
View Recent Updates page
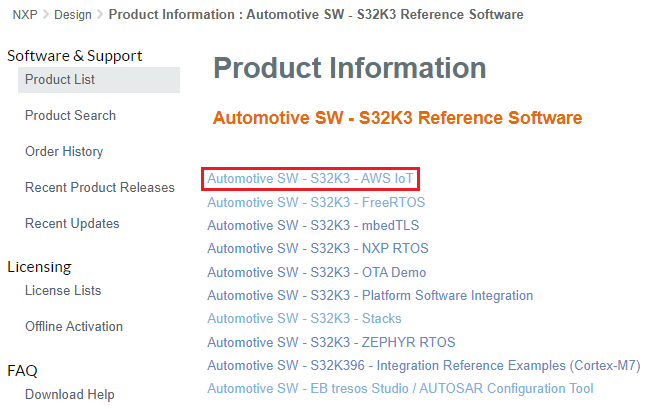72,224
